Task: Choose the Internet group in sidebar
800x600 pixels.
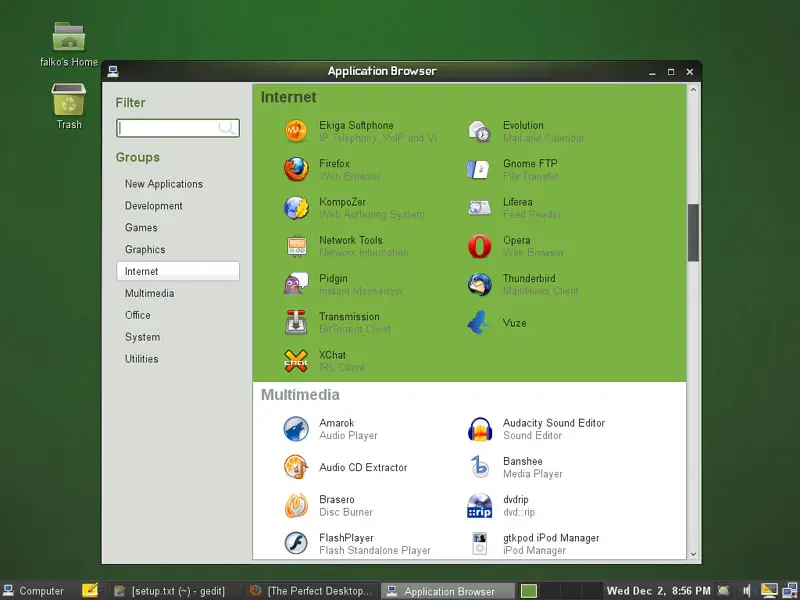Action: pos(178,271)
